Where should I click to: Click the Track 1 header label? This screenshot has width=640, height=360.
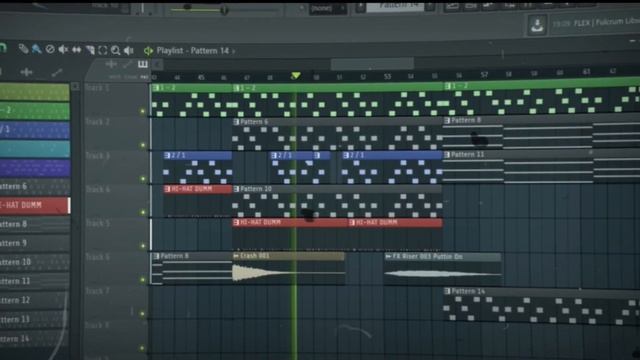[97, 87]
